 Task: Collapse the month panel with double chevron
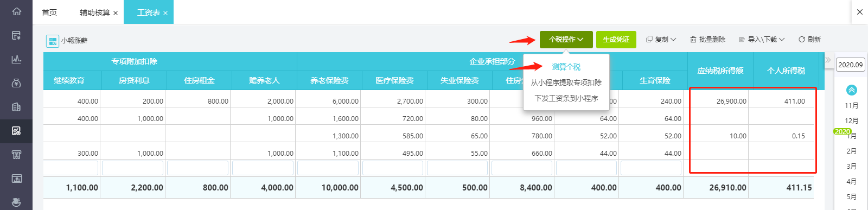[828, 60]
